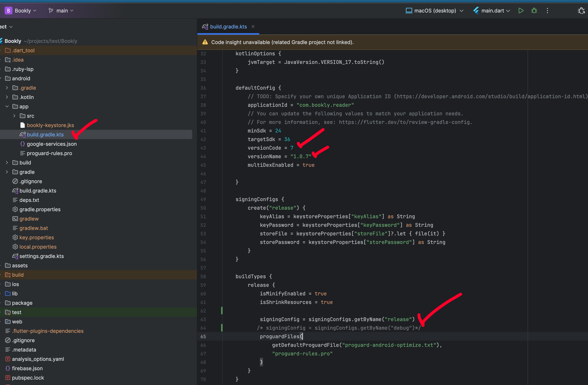The width and height of the screenshot is (588, 385).
Task: Click the warning icon in the code insight banner
Action: tap(205, 42)
